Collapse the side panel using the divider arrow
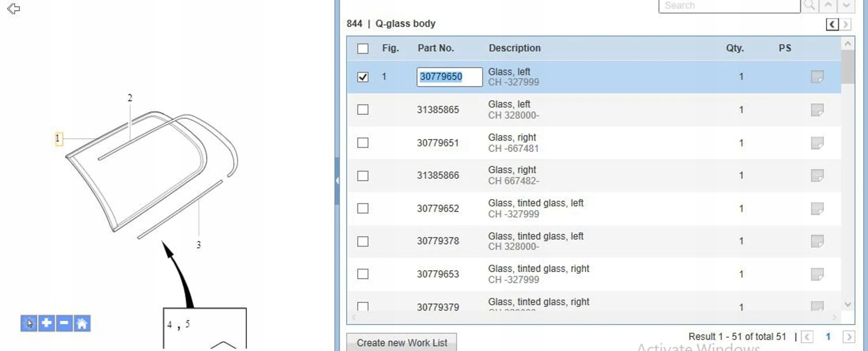The height and width of the screenshot is (351, 868). pos(337,181)
